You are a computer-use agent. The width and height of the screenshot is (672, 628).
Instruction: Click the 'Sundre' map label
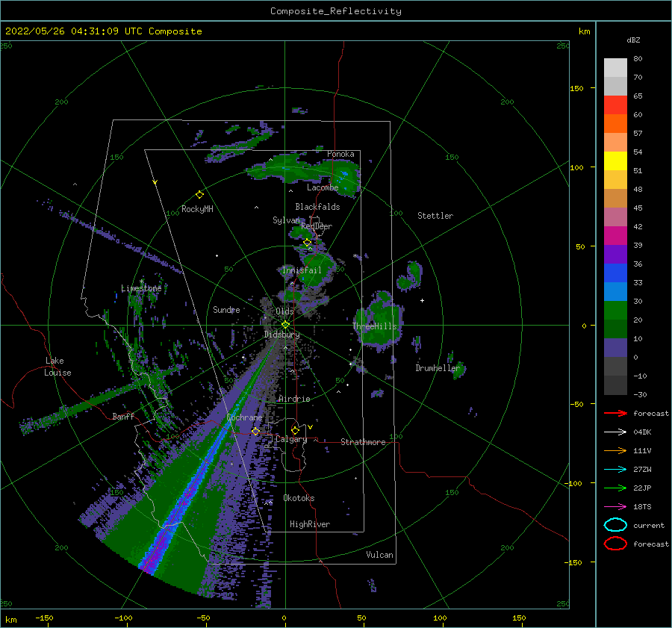pos(226,309)
